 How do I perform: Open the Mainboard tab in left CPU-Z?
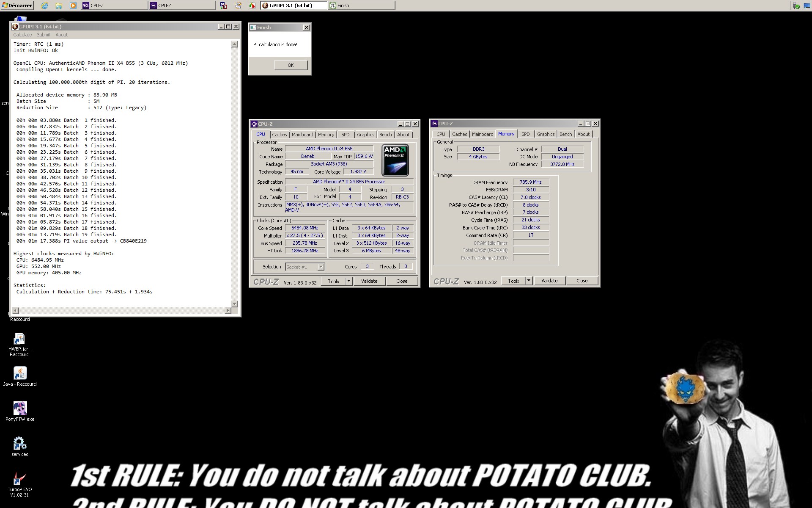click(302, 135)
